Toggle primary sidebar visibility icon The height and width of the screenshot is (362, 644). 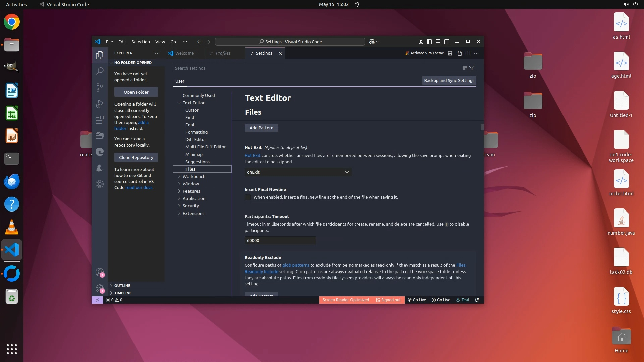[x=429, y=42]
